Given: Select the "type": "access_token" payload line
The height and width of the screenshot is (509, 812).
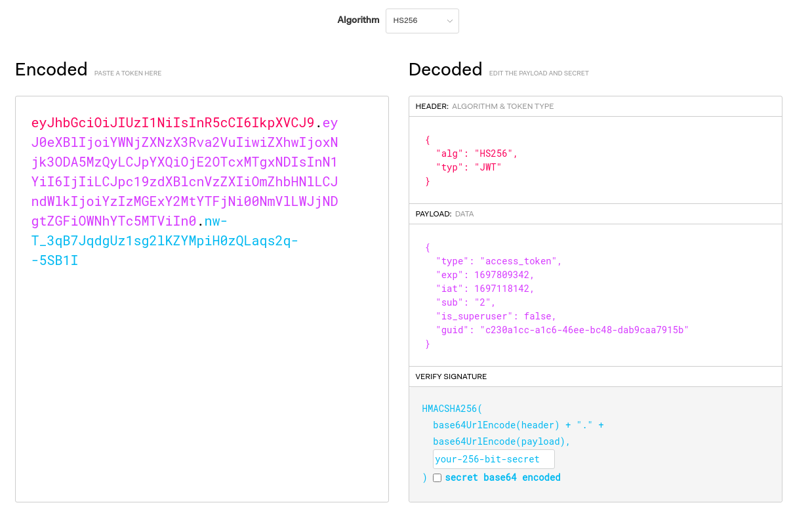Looking at the screenshot, I should point(498,261).
